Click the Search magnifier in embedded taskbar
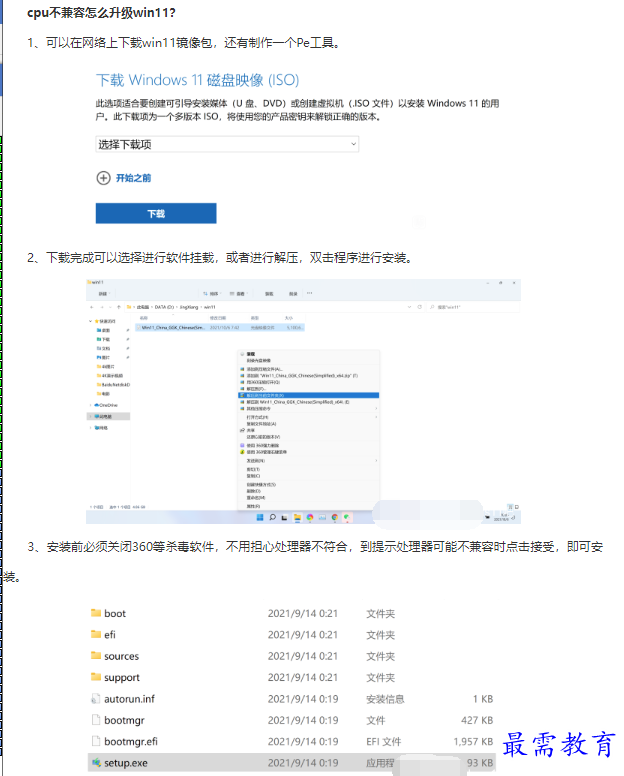The image size is (624, 776). click(272, 518)
